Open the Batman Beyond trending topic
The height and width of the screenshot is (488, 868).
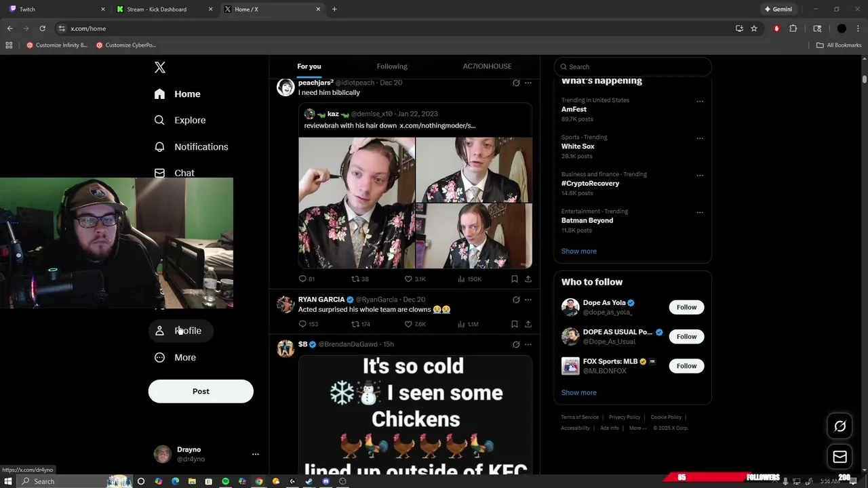[587, 220]
